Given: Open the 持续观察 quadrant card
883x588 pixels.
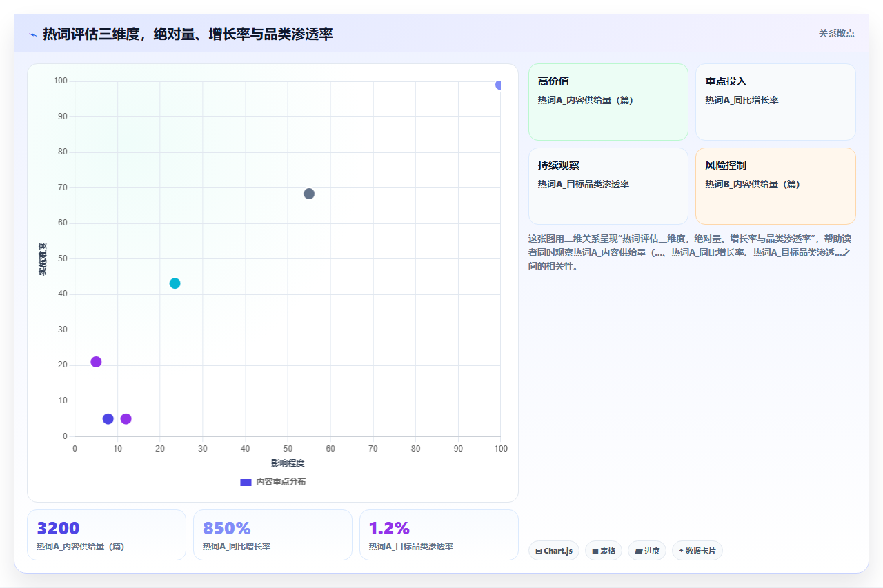Looking at the screenshot, I should [x=608, y=186].
